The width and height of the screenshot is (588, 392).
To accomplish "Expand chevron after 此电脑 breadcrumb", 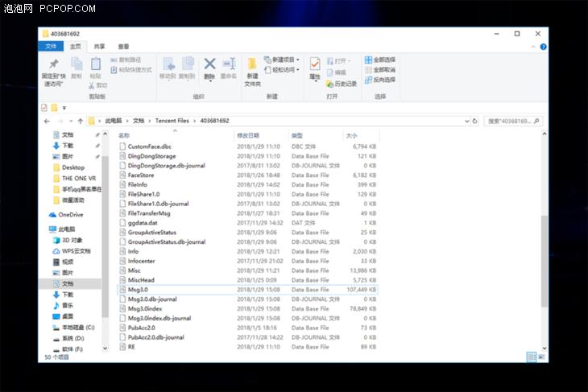I will [127, 121].
